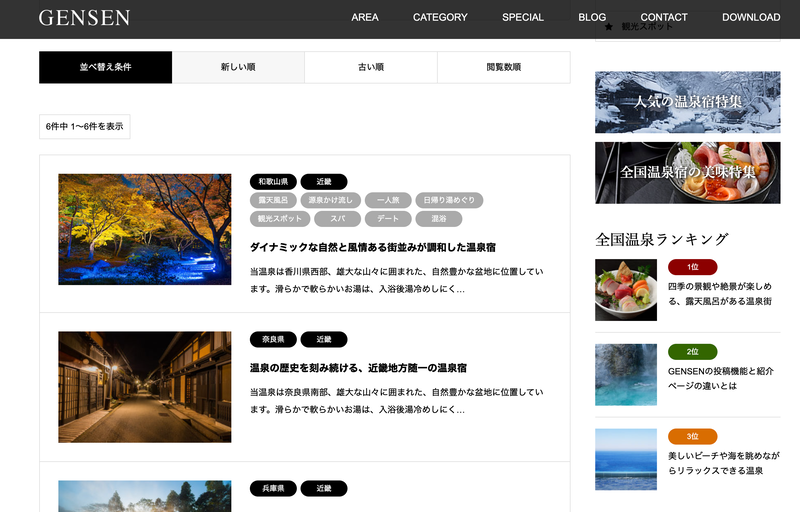
Task: Select the gray 観光スポット tag
Action: 280,219
